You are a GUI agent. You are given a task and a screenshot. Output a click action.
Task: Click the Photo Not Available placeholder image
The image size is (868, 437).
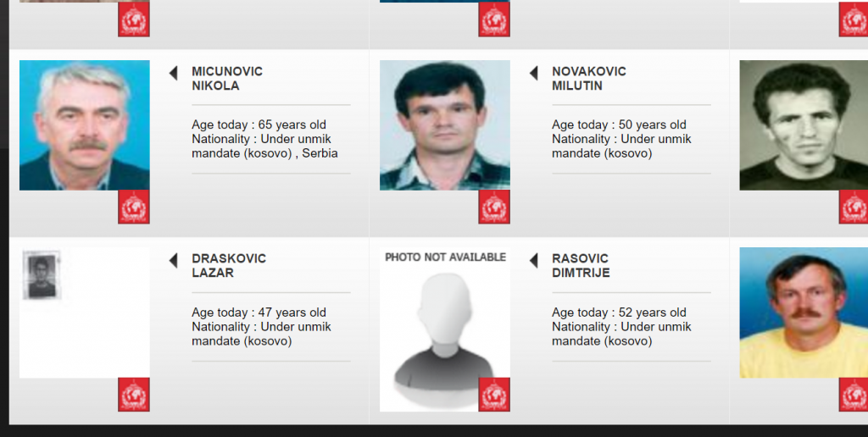pos(444,329)
